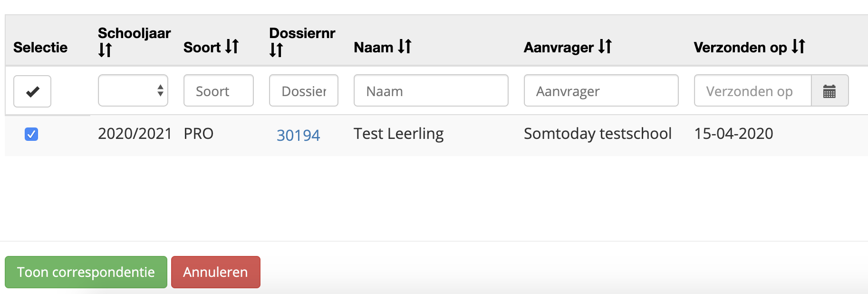868x294 pixels.
Task: Open dossier link 30194
Action: [x=298, y=136]
